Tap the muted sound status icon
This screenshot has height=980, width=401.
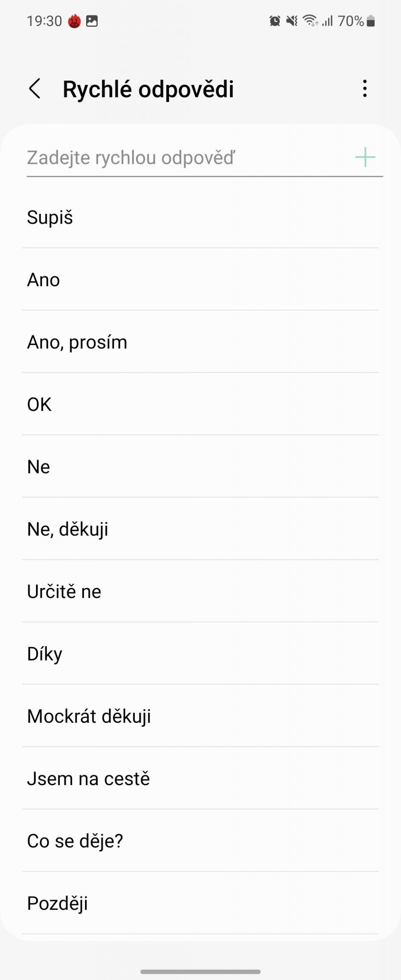(x=292, y=21)
